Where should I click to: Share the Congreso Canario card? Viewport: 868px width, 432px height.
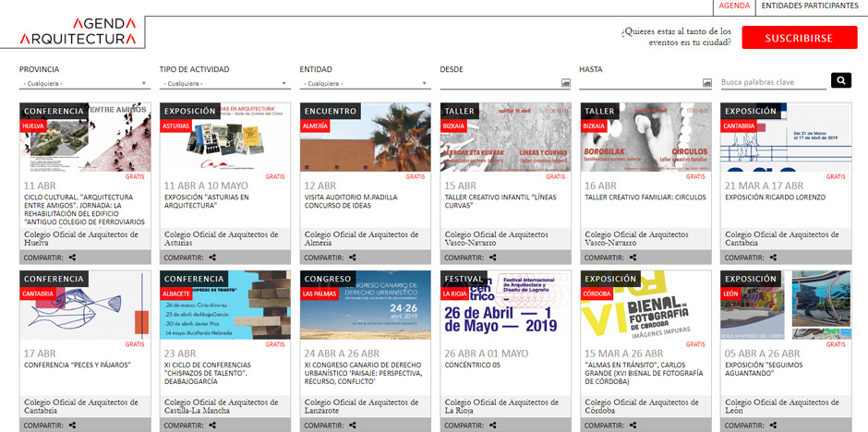(x=353, y=426)
